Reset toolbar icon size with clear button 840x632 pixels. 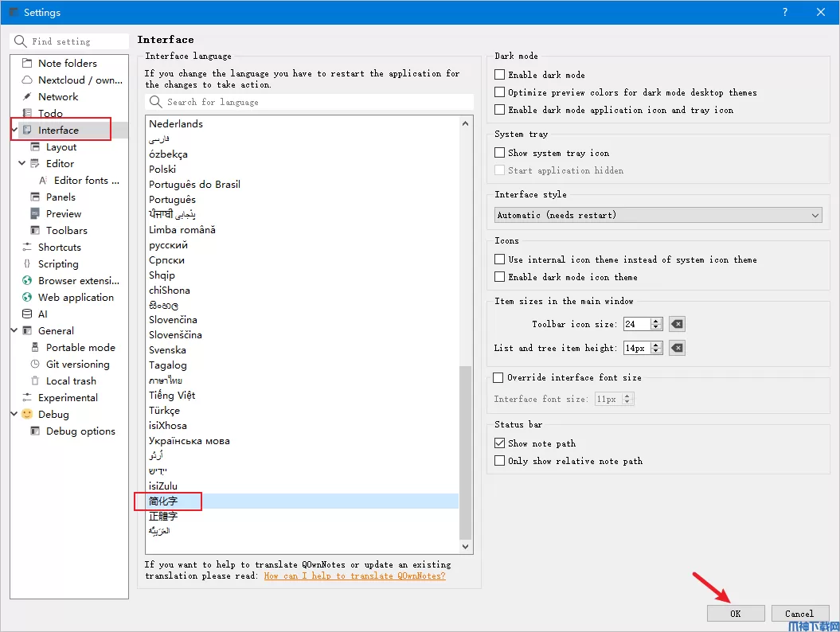coord(677,324)
